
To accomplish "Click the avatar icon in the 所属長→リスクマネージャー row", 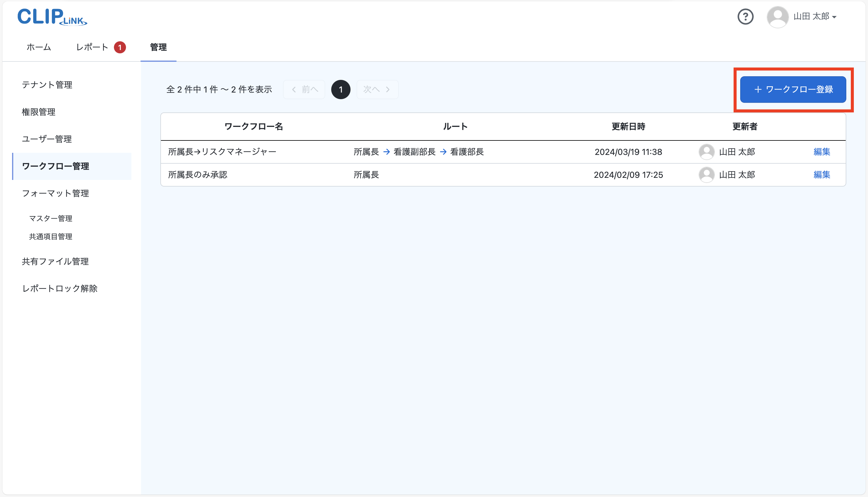I will [x=706, y=152].
